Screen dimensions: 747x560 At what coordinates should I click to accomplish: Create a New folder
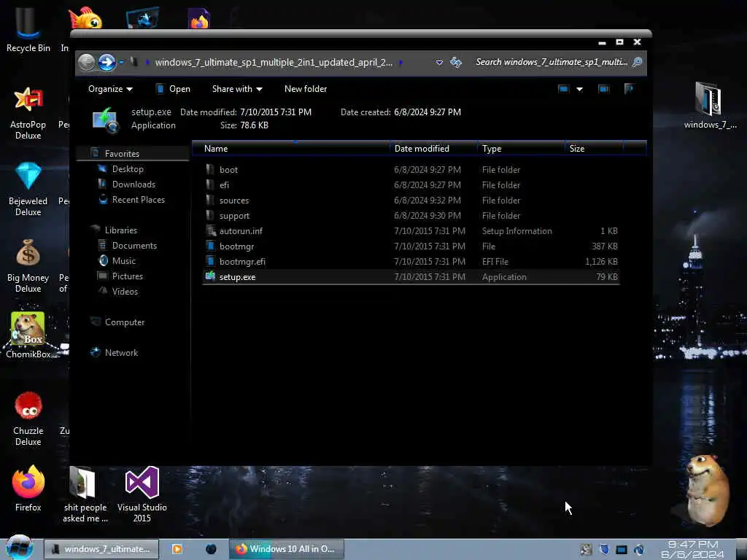[x=306, y=89]
